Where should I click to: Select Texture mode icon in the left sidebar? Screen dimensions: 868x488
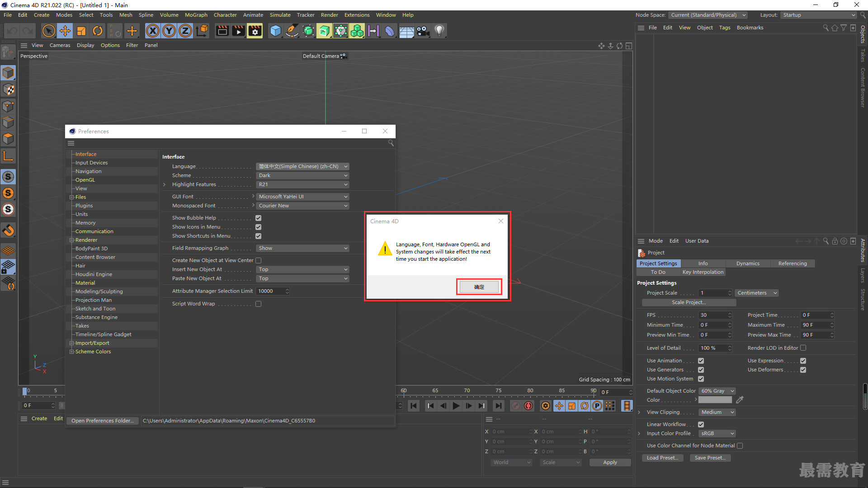[x=8, y=89]
